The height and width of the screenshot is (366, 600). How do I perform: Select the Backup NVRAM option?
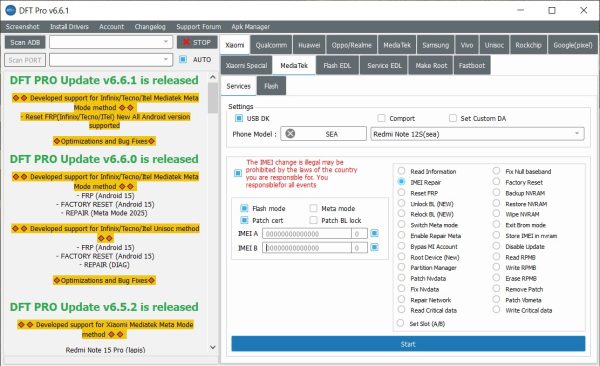(x=496, y=192)
